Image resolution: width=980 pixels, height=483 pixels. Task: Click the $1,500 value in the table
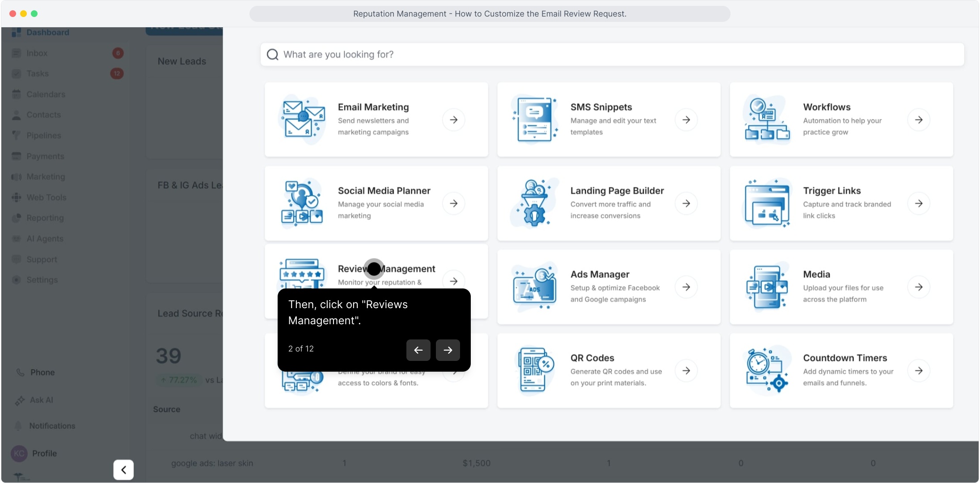(x=477, y=463)
